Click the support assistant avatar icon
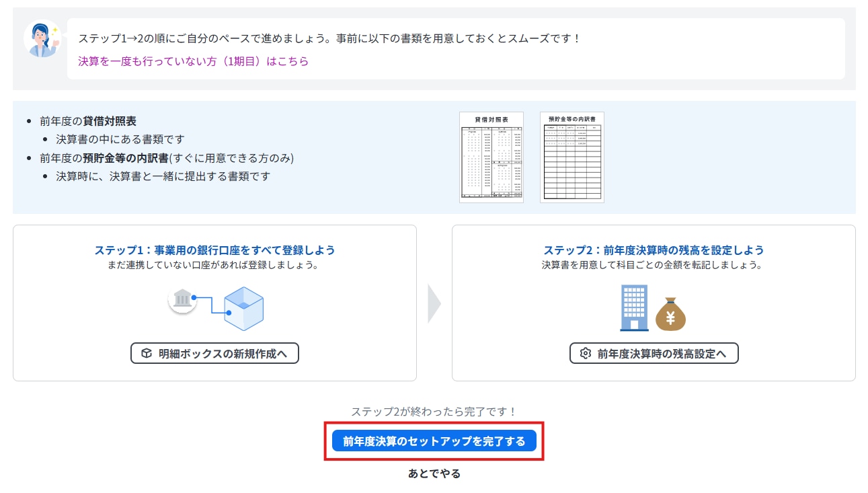 (42, 38)
